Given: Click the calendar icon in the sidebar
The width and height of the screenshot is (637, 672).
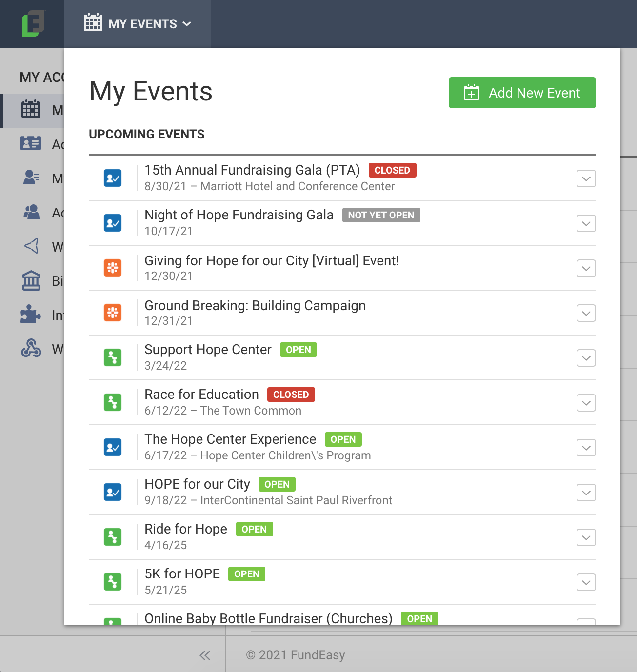Looking at the screenshot, I should click(31, 110).
